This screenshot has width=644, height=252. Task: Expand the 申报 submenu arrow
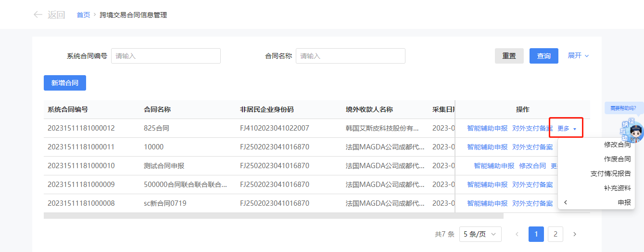[x=566, y=202]
